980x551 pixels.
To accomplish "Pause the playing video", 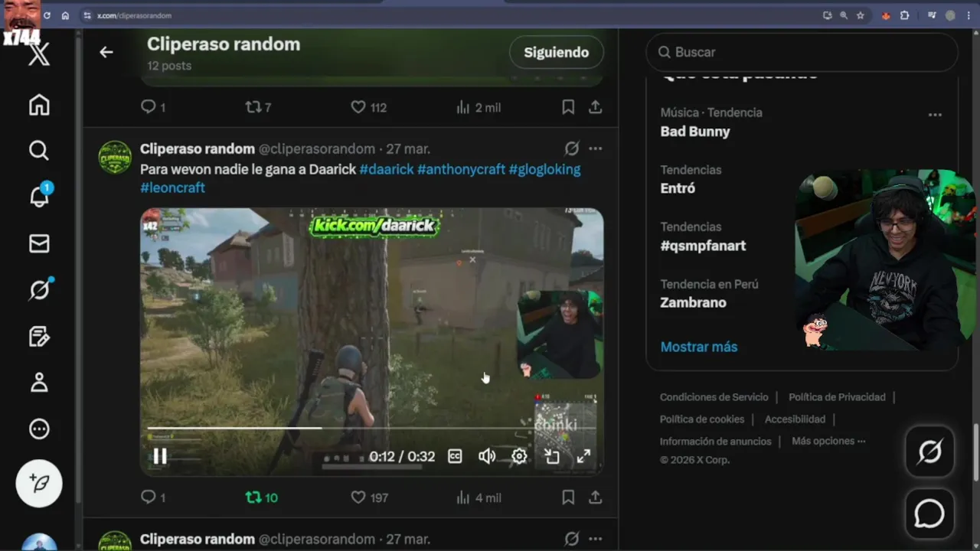I will (160, 457).
